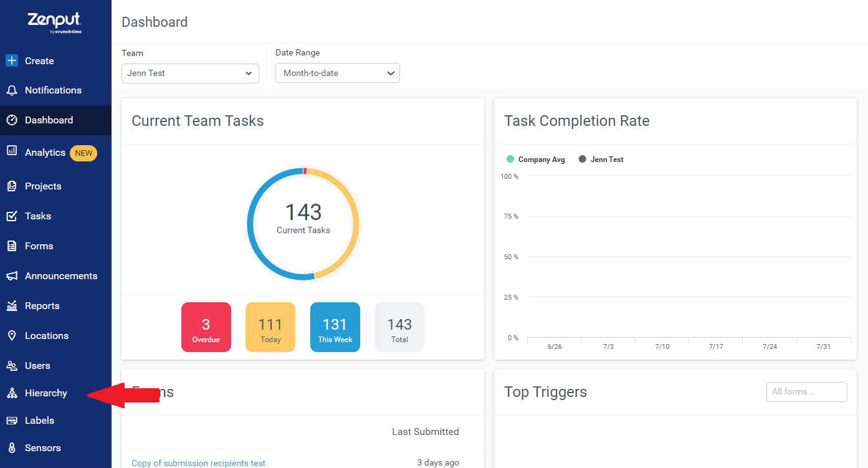Open the Team dropdown showing Jenn Test
The height and width of the screenshot is (468, 868).
click(190, 73)
